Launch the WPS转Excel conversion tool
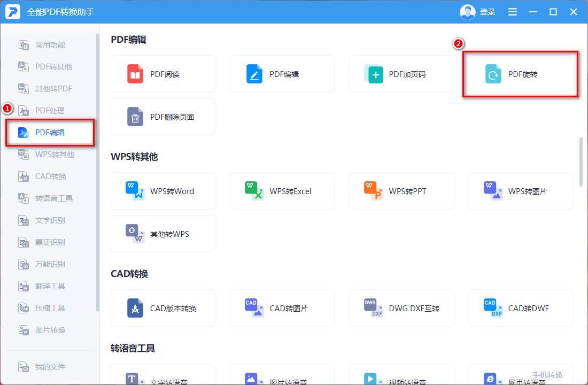This screenshot has height=385, width=588. [x=282, y=191]
